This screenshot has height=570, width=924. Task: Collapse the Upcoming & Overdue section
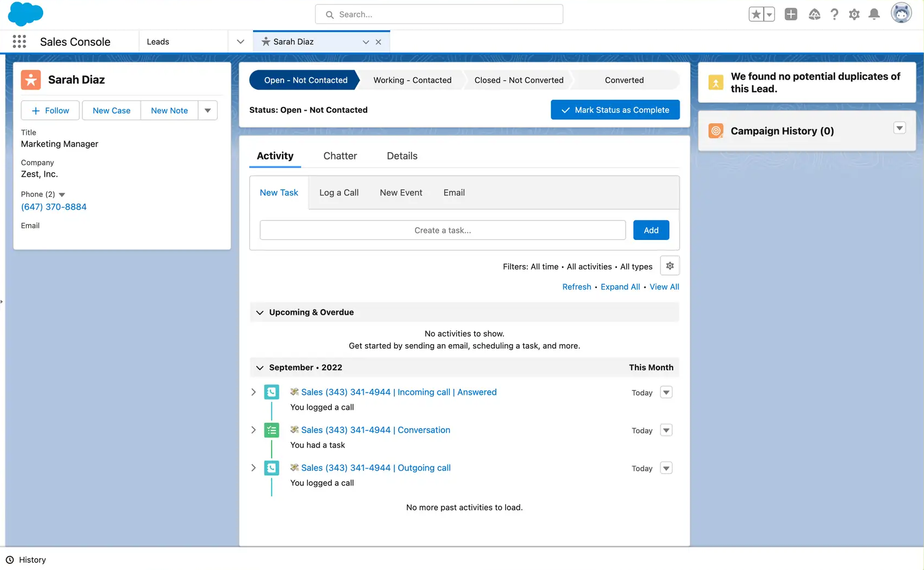[260, 313]
